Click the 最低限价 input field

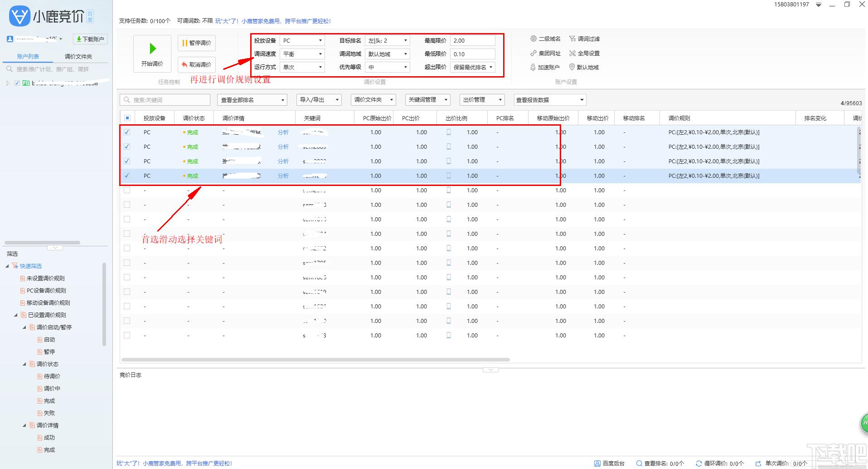click(473, 54)
